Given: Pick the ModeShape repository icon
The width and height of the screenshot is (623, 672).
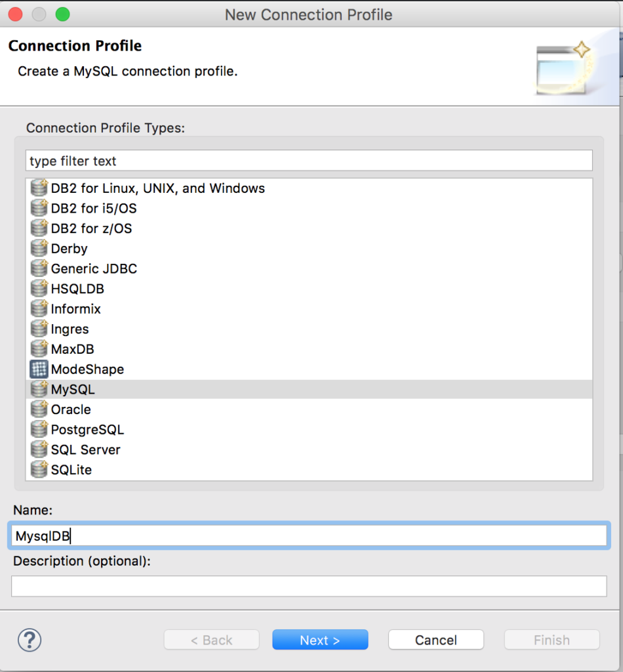Looking at the screenshot, I should pyautogui.click(x=38, y=369).
